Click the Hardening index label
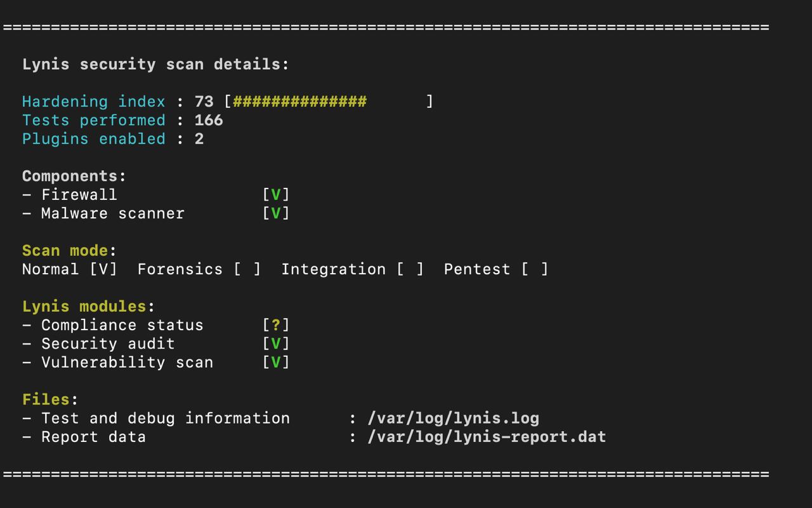The image size is (812, 508). [93, 102]
